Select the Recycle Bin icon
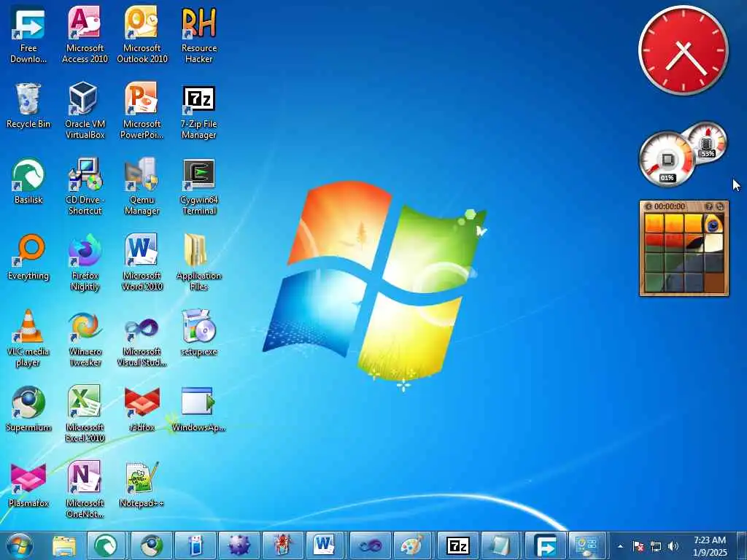 tap(28, 106)
